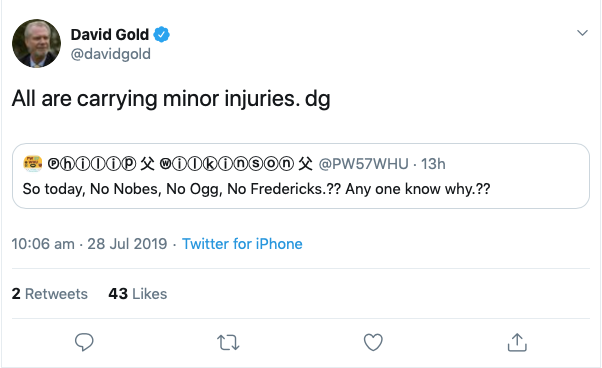Click the @davidgold handle
The width and height of the screenshot is (602, 368).
(111, 54)
